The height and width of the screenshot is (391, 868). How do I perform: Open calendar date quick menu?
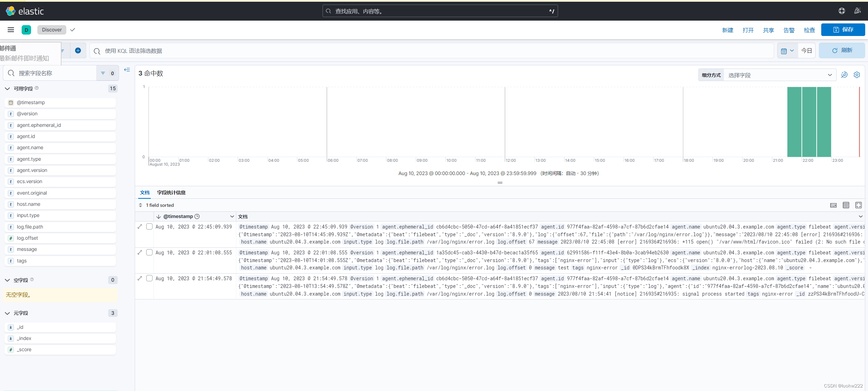pyautogui.click(x=787, y=51)
